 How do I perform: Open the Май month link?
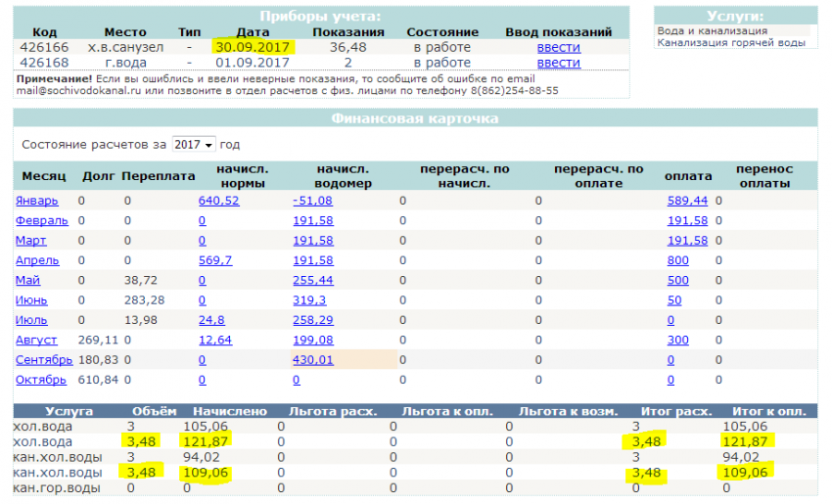point(27,280)
